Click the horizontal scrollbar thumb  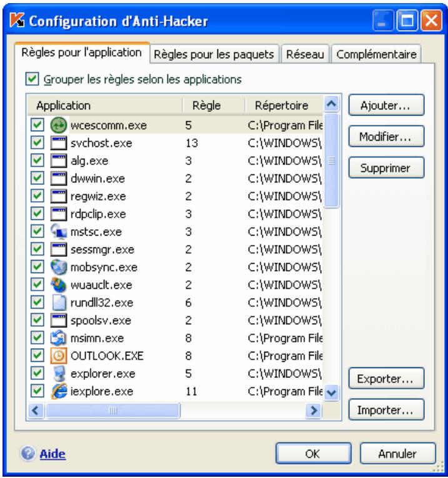click(112, 411)
